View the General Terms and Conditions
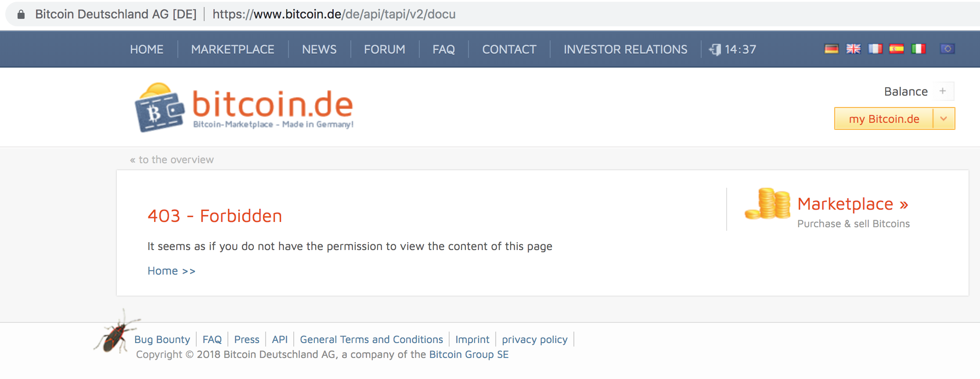This screenshot has height=379, width=980. click(x=371, y=339)
